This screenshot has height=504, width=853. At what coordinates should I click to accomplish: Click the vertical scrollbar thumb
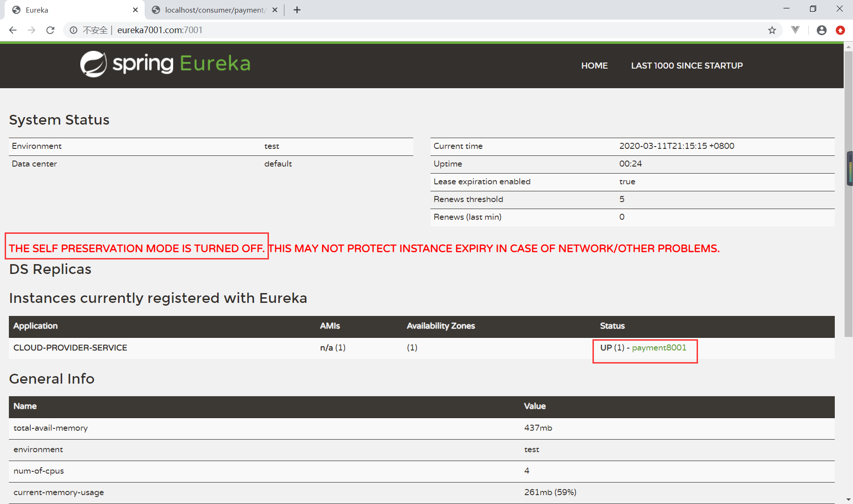(x=849, y=194)
